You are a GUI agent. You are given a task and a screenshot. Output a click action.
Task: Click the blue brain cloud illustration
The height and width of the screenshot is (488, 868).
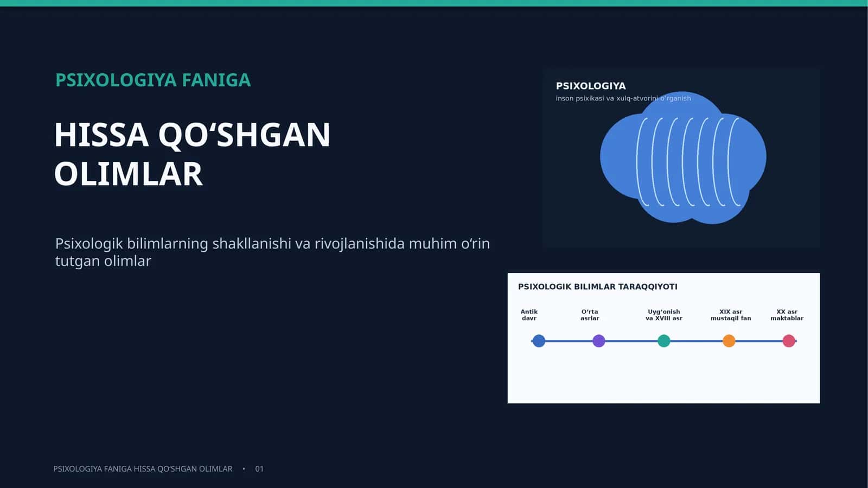683,157
